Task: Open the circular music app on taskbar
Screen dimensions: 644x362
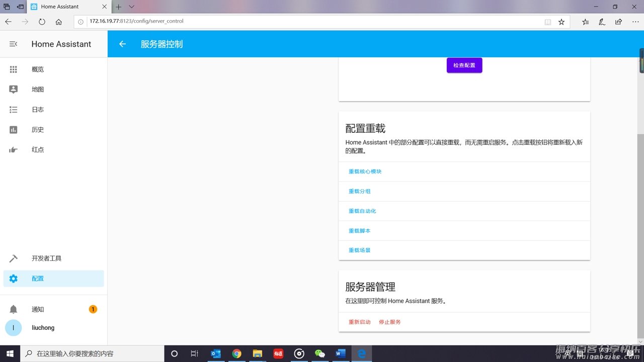Action: tap(299, 353)
